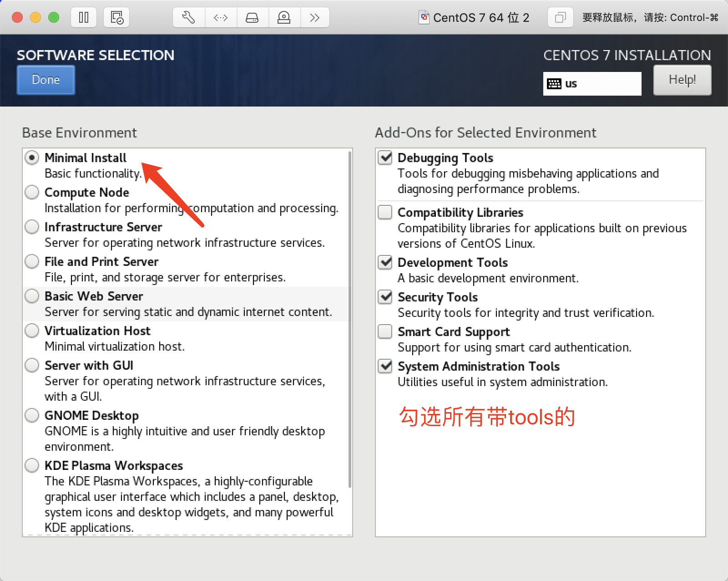Image resolution: width=728 pixels, height=581 pixels.
Task: Select File and Print Server option
Action: click(x=32, y=262)
